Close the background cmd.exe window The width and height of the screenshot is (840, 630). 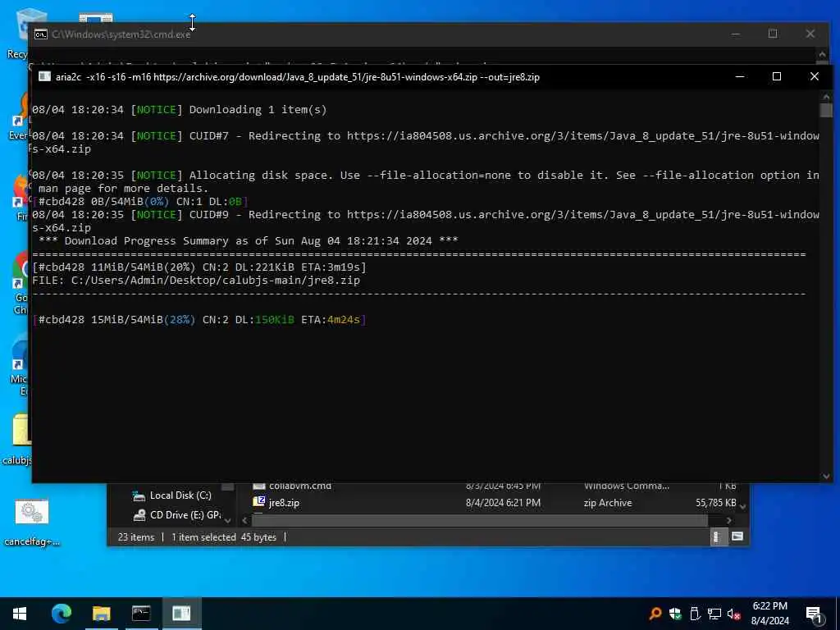pyautogui.click(x=810, y=34)
